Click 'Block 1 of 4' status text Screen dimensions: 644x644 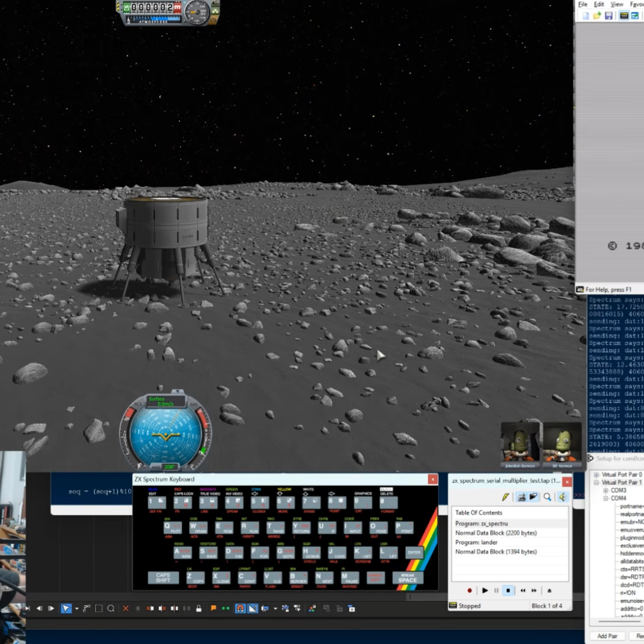point(547,606)
